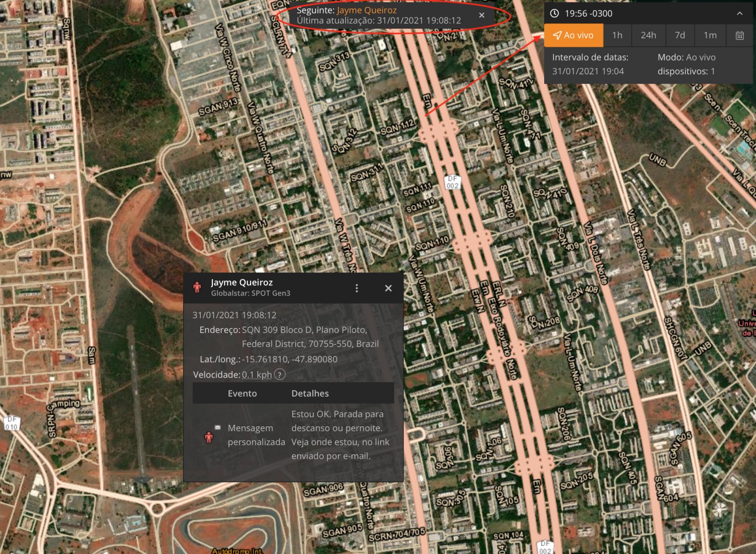The image size is (756, 554).
Task: Click the Mensagem personalizada event icon
Action: click(209, 436)
